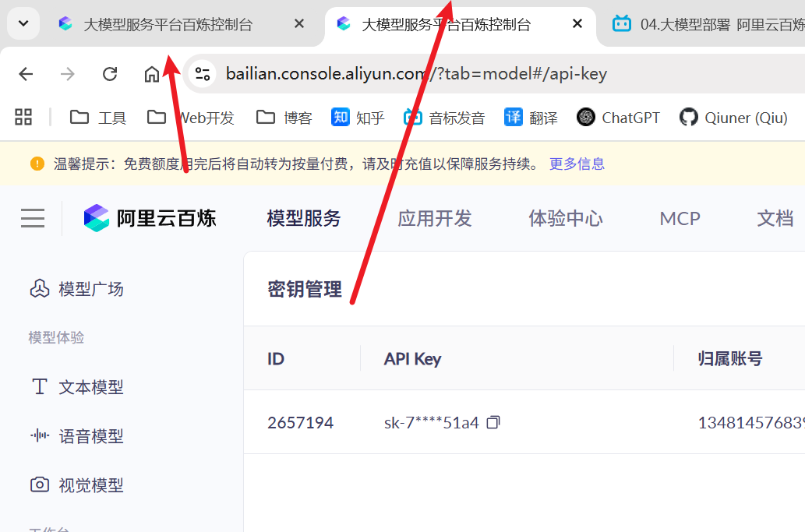Select the MCP top menu
Image resolution: width=805 pixels, height=532 pixels.
click(680, 219)
